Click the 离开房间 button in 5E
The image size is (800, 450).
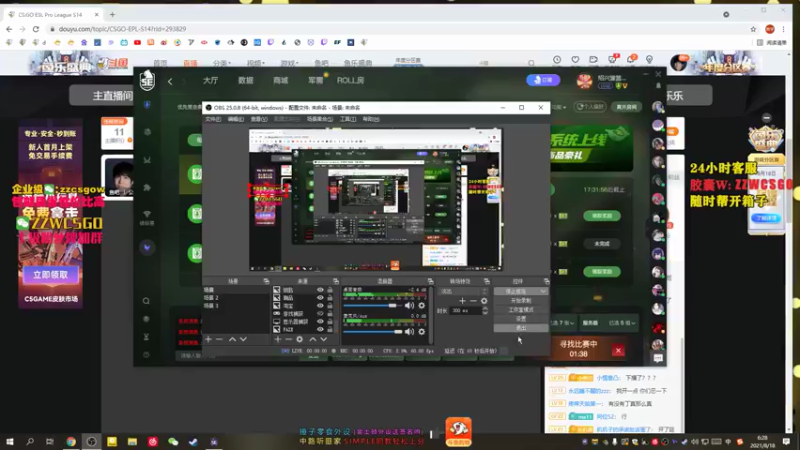(x=626, y=107)
